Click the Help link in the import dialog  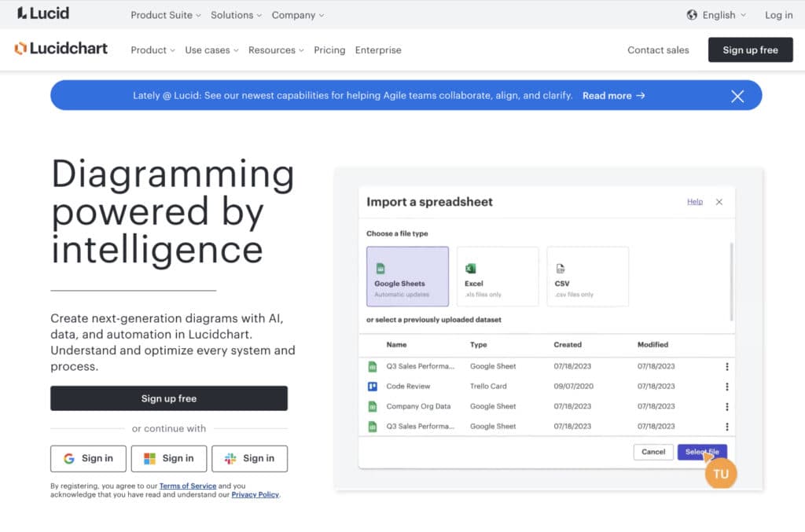695,202
